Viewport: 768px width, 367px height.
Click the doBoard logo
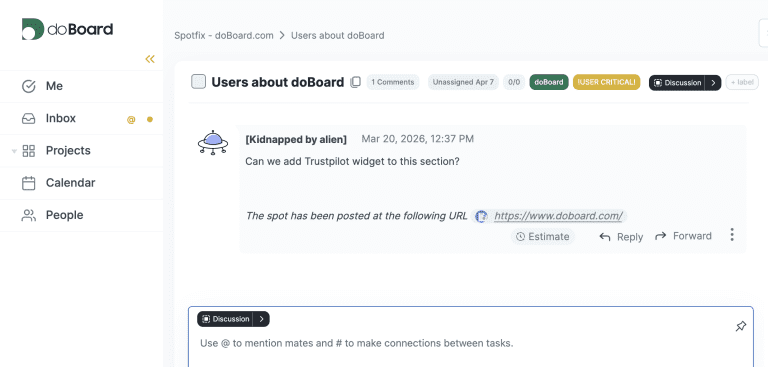(x=67, y=29)
